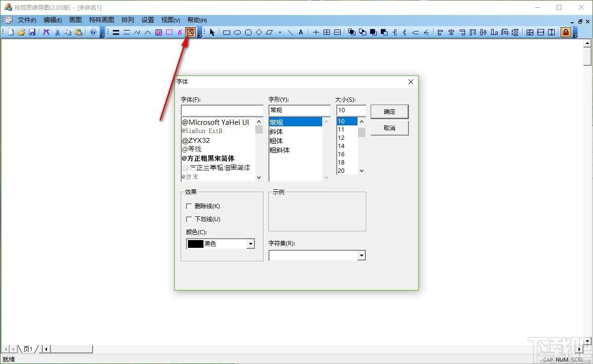
Task: Click the Copy toolbar icon
Action: click(68, 32)
